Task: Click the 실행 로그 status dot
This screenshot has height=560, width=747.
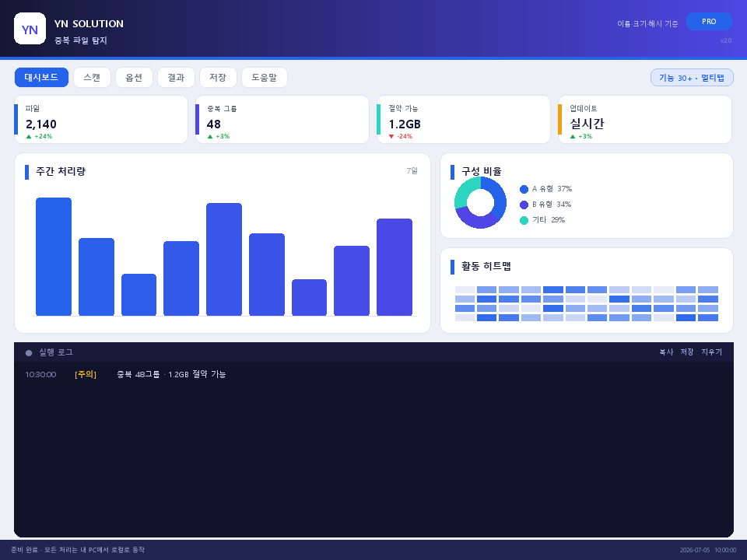Action: 29,353
